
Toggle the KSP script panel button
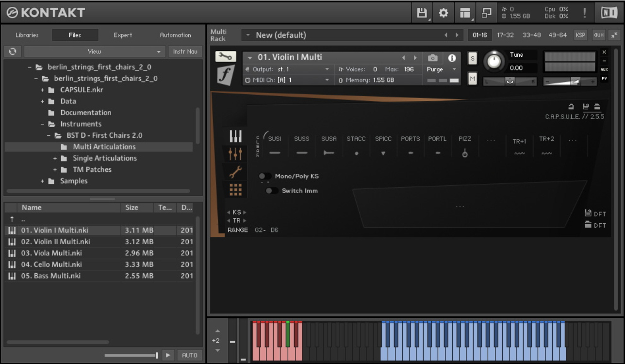(580, 35)
